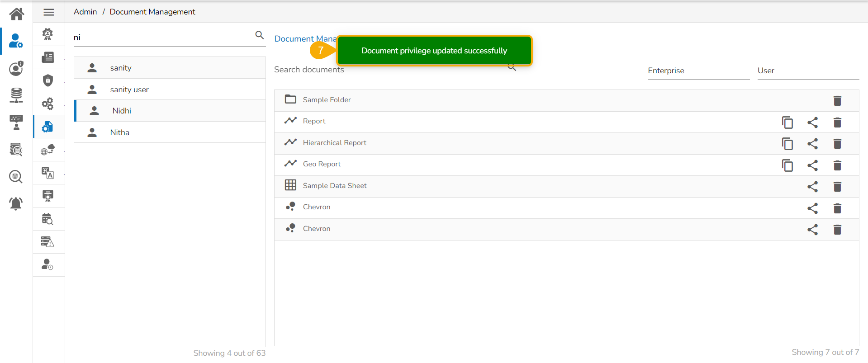Screen dimensions: 868x363
Task: Open the "Hierarchical Report" document
Action: (x=566, y=144)
